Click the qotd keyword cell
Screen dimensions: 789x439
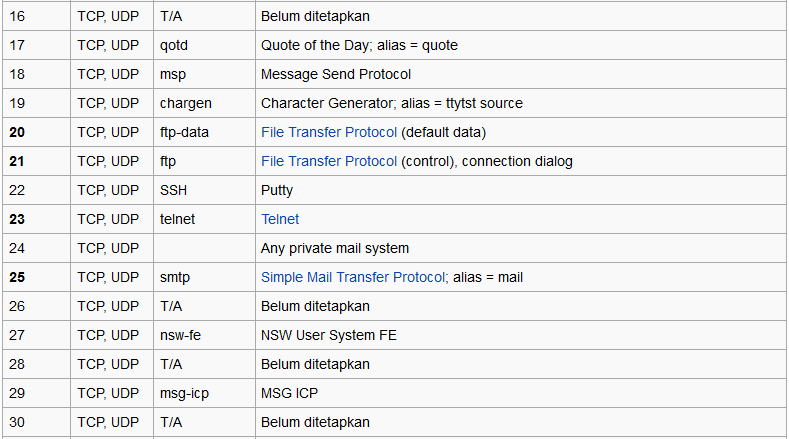pos(173,45)
